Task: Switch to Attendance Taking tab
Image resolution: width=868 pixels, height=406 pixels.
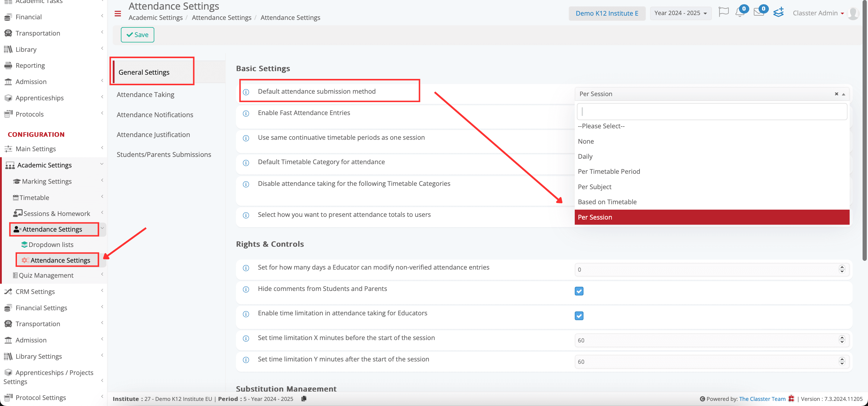Action: [145, 94]
